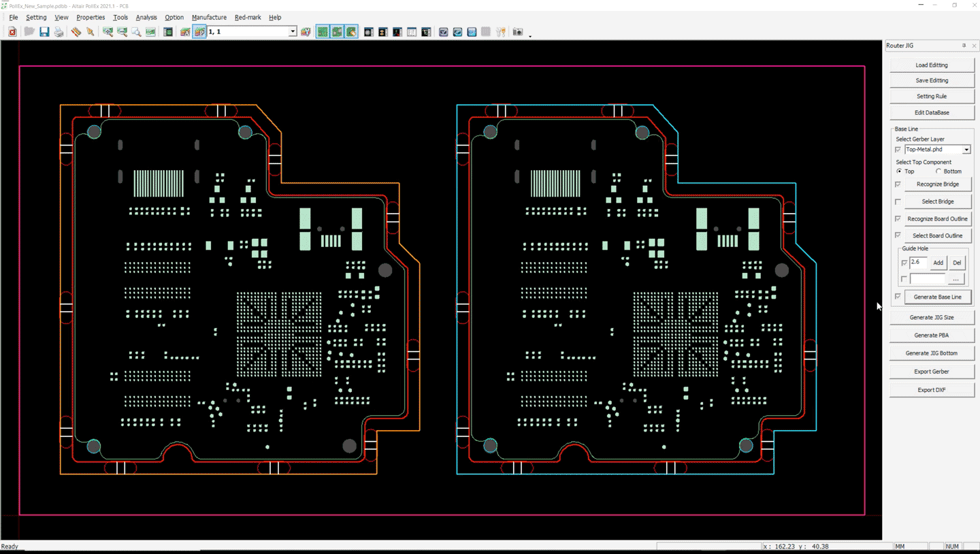The image size is (980, 554).
Task: Open the Analysis menu
Action: pos(146,17)
